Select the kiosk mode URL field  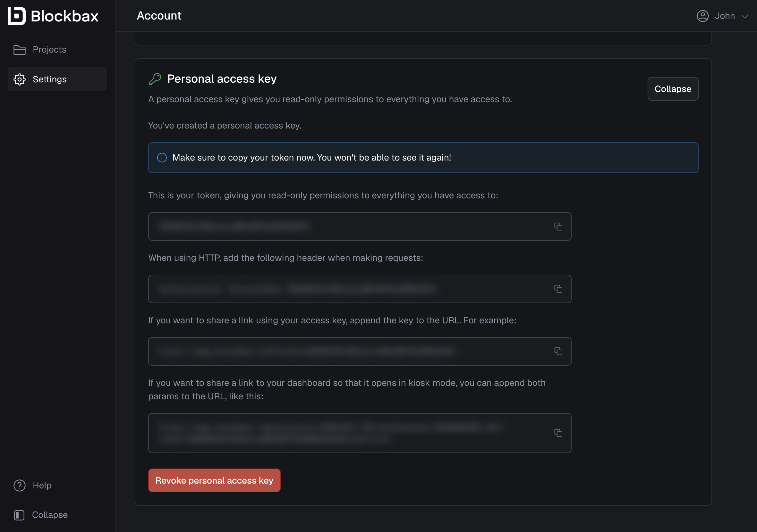[x=360, y=433]
